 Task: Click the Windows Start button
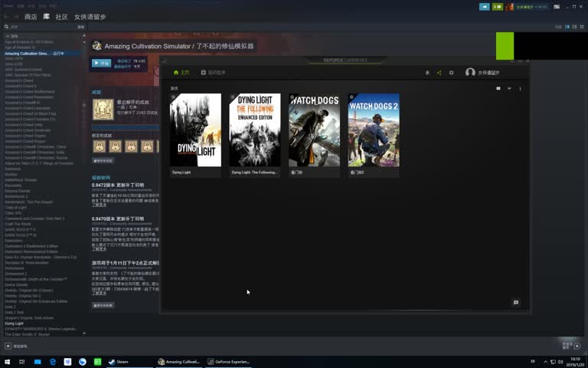tap(8, 361)
